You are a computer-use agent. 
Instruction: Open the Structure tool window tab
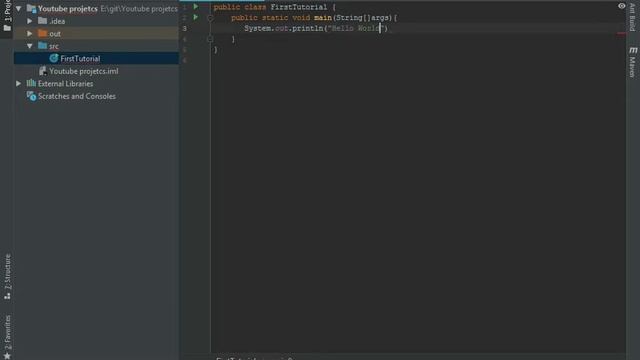(x=7, y=277)
